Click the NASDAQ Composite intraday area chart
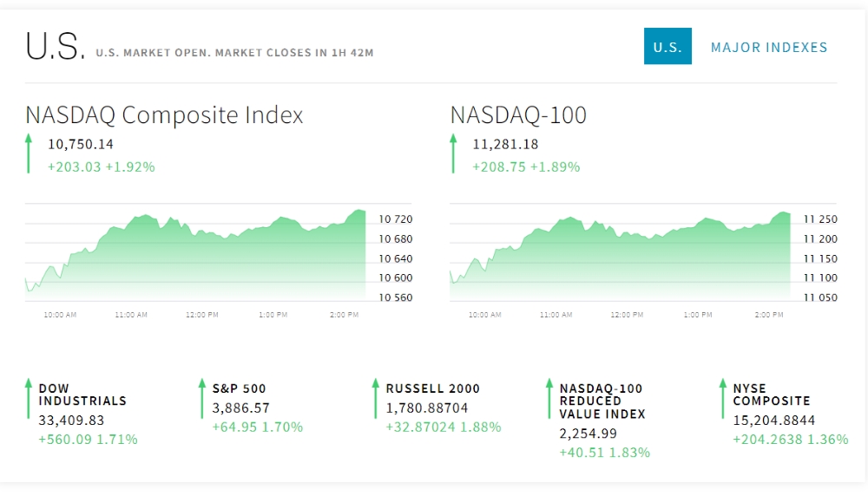This screenshot has width=868, height=496. (x=195, y=256)
